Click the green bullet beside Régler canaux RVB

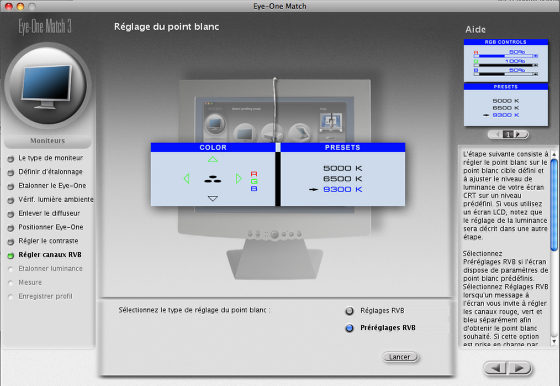(11, 256)
